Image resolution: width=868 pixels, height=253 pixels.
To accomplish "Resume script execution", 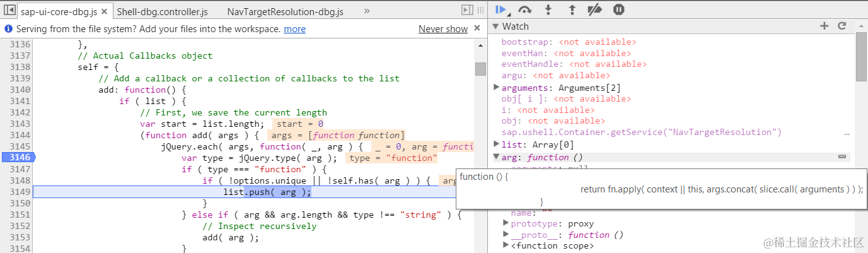I will tap(502, 9).
